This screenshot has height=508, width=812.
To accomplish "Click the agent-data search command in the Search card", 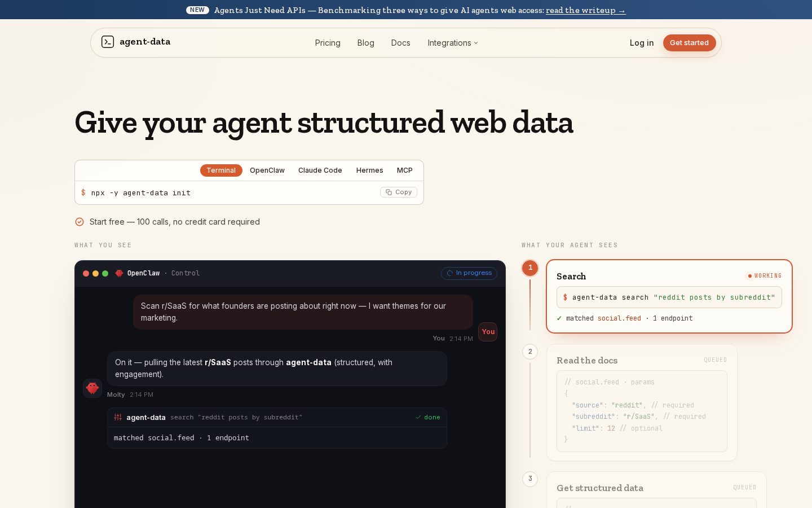I will [669, 297].
